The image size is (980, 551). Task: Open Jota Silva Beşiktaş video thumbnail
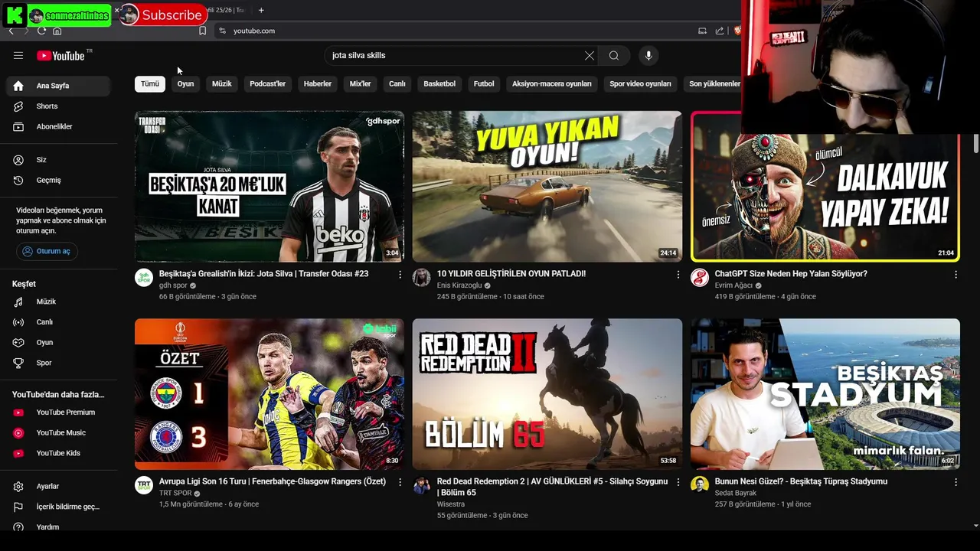(x=269, y=187)
